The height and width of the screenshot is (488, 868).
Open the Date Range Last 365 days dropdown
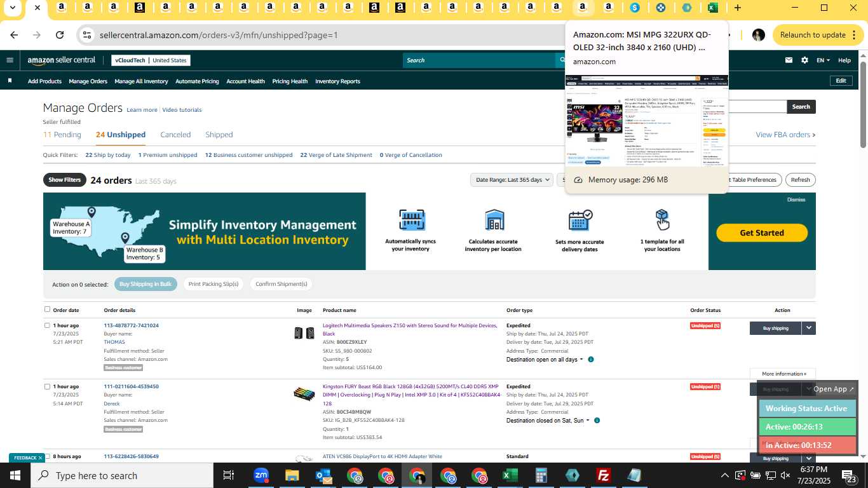511,180
